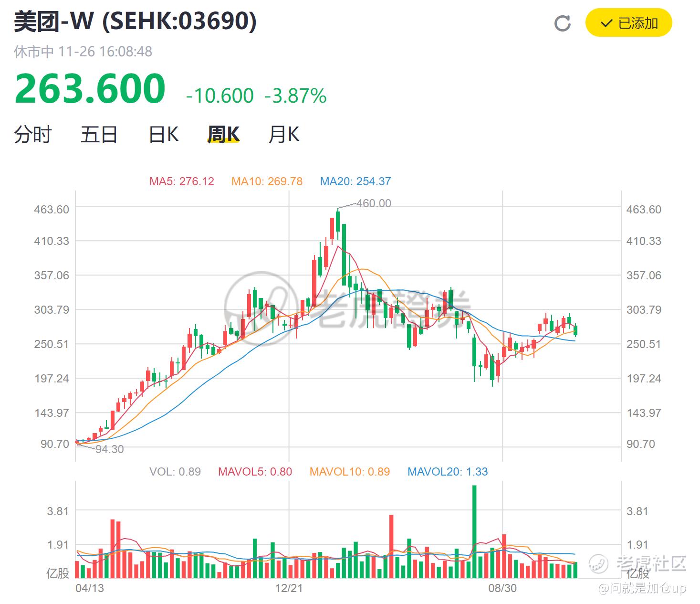Click the -10.600 price change value

click(x=220, y=96)
